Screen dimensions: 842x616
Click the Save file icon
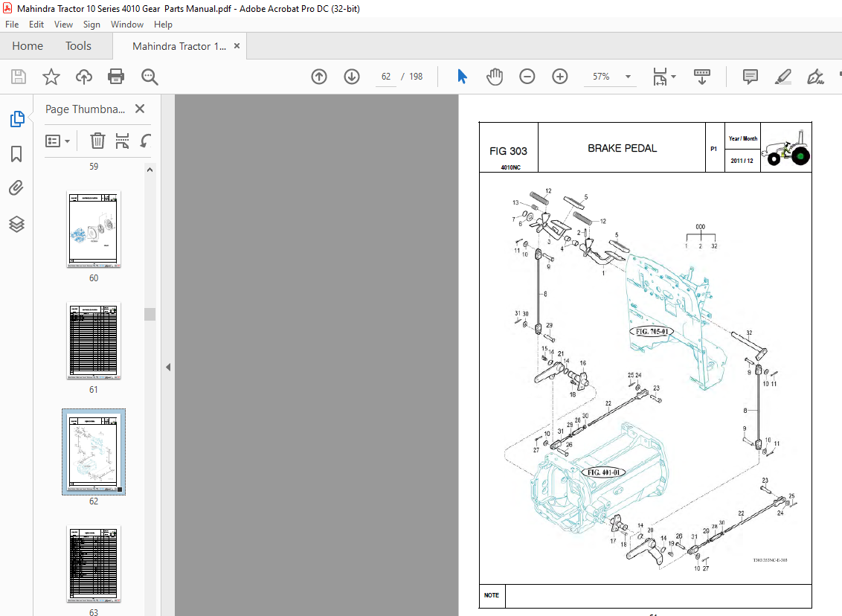coord(19,77)
